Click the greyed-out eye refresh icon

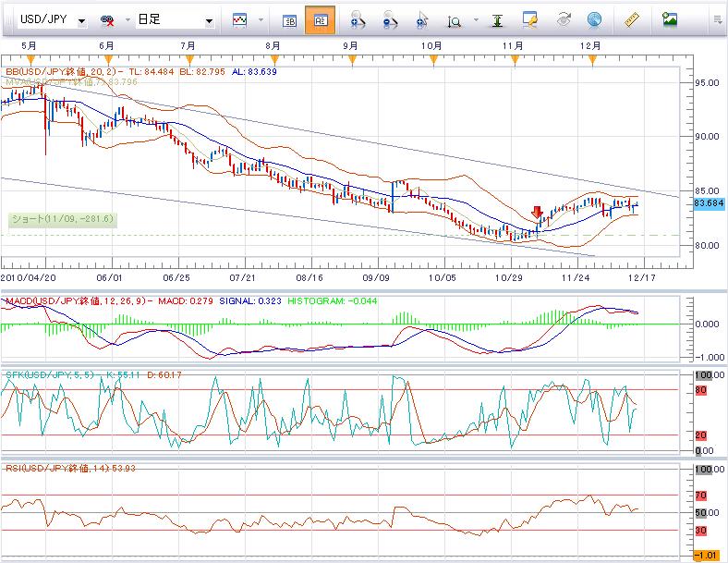point(564,20)
